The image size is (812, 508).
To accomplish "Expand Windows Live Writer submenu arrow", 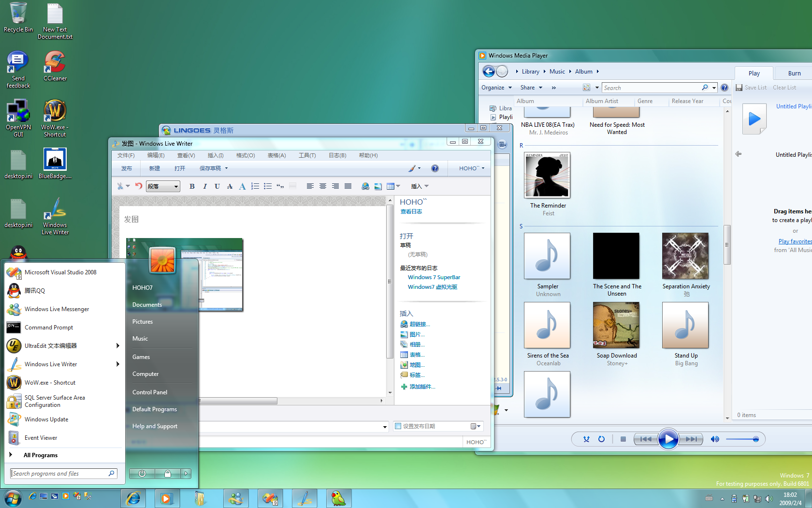I will click(117, 364).
